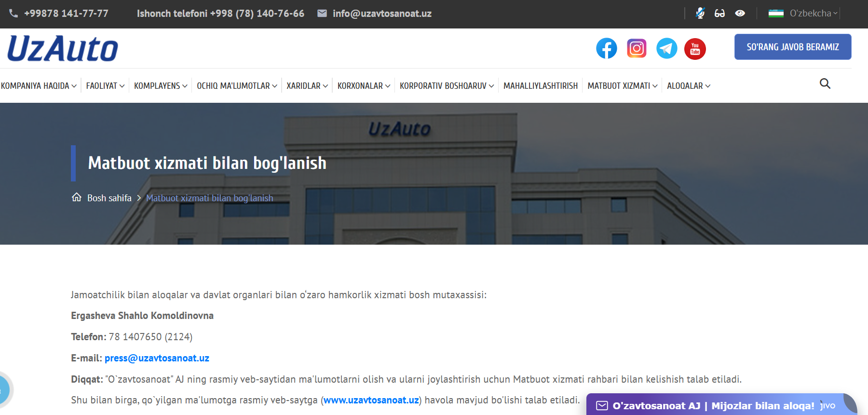Screen dimensions: 868x415
Task: Click Matbuot xizmati bilan bog'lanish breadcrumb
Action: pos(210,198)
